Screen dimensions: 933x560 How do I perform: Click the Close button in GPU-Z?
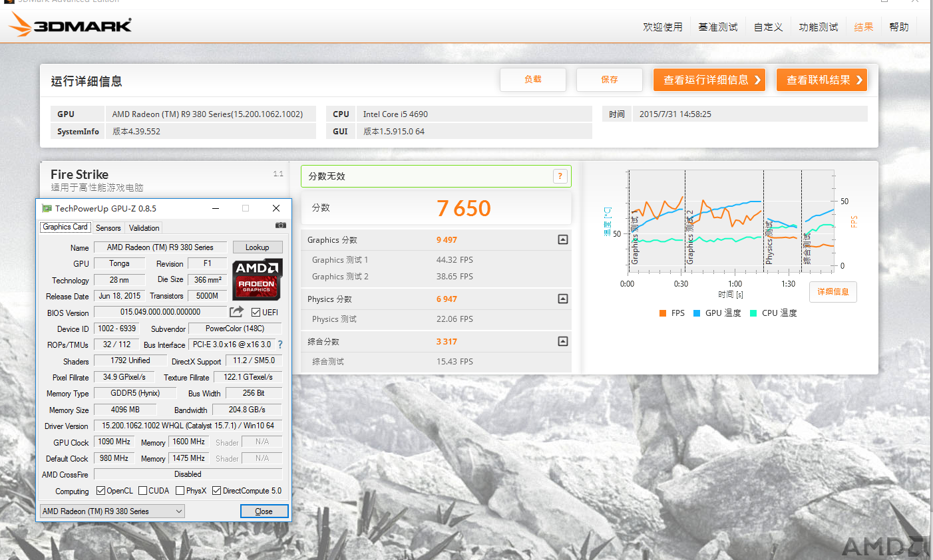click(x=264, y=511)
